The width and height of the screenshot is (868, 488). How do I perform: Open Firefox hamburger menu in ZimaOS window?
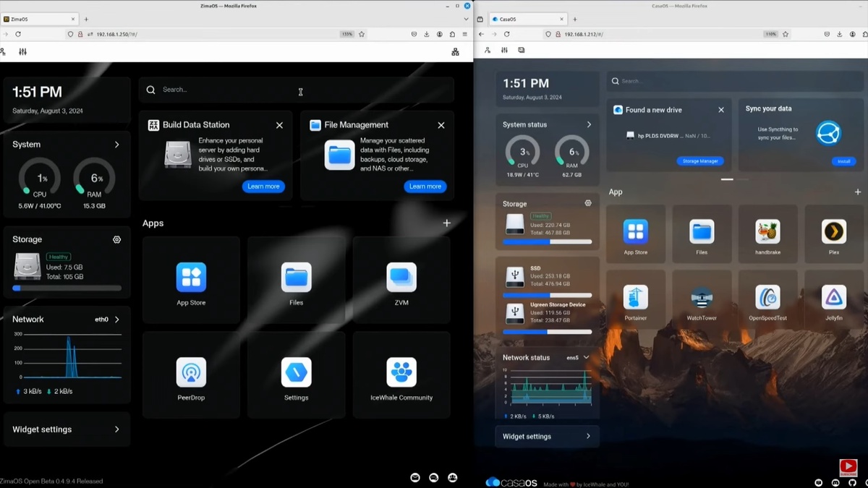[466, 34]
